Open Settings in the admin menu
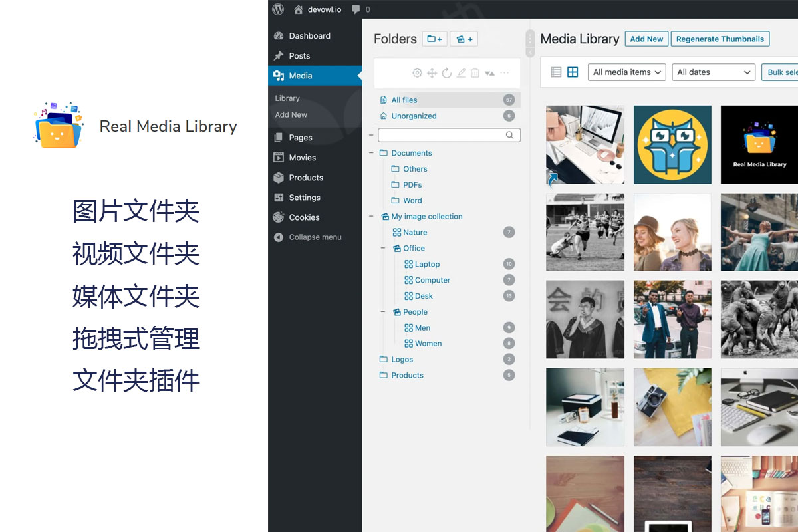This screenshot has width=798, height=532. click(x=305, y=198)
